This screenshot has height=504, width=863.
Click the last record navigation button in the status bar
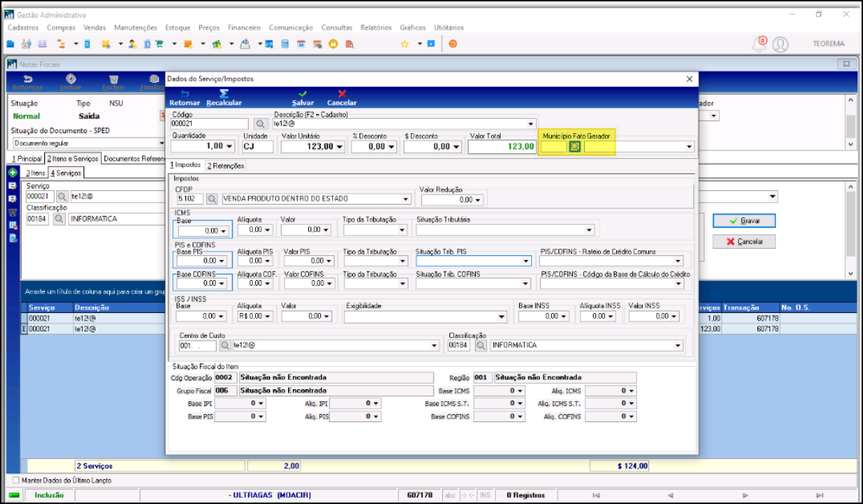coord(819,495)
